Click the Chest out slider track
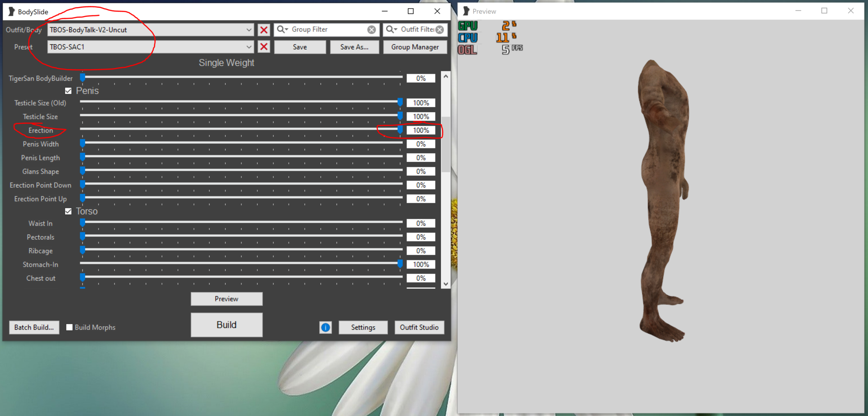This screenshot has width=868, height=416. click(x=241, y=277)
